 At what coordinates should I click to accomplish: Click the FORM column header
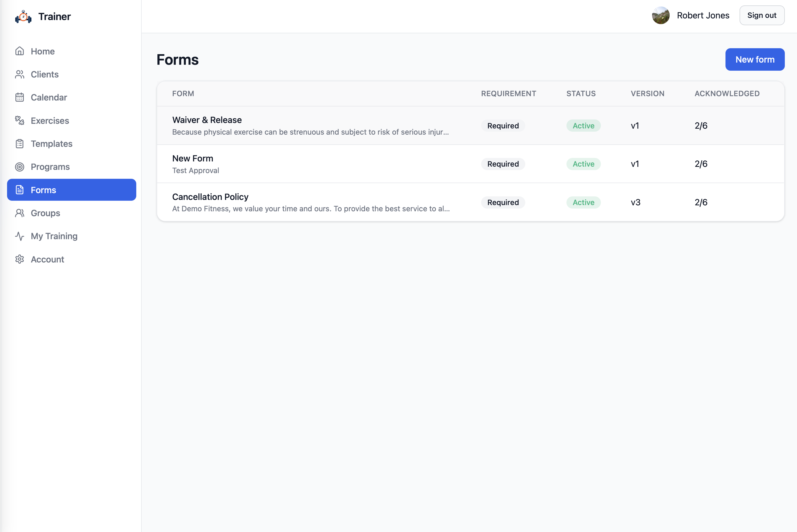point(183,94)
